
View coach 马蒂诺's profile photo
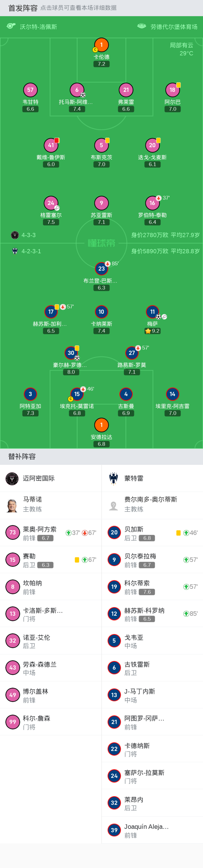[12, 505]
